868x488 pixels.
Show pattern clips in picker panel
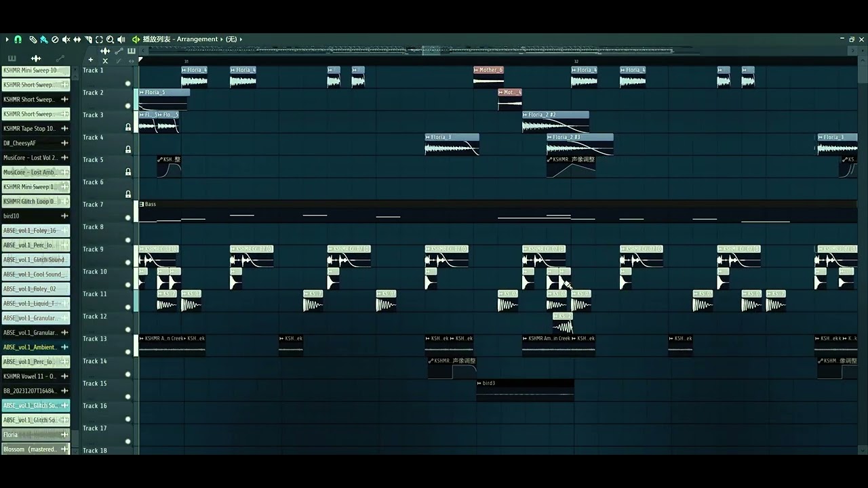click(x=12, y=58)
